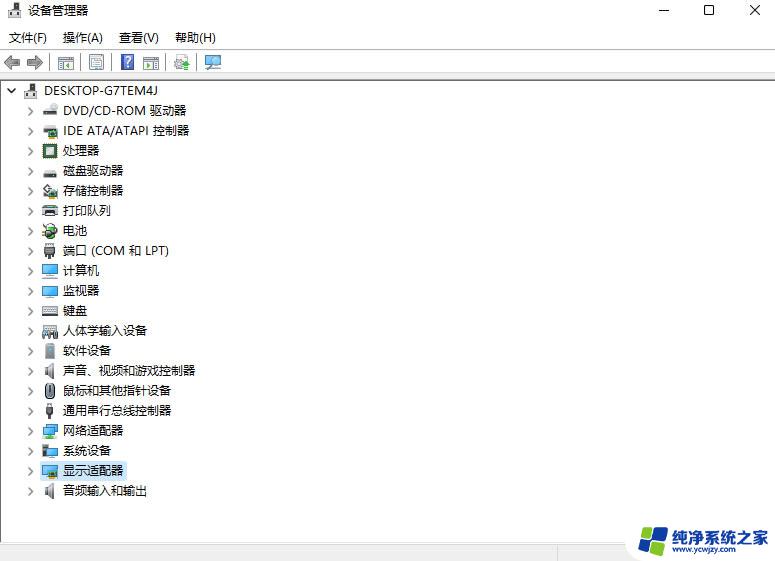Click scan for hardware changes monitor icon

(x=212, y=62)
